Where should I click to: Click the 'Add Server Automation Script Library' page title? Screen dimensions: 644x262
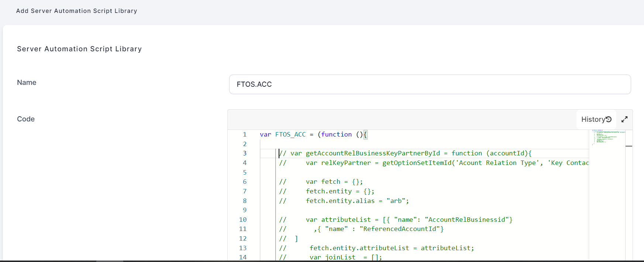click(76, 11)
